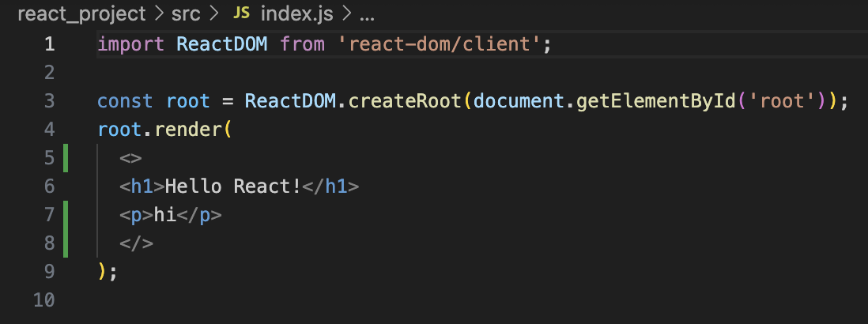Click the 'hi' paragraph text
This screenshot has height=324, width=868.
(x=165, y=214)
